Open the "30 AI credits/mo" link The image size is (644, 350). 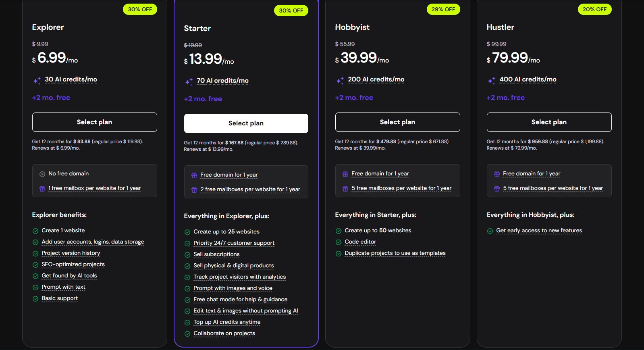[x=71, y=79]
